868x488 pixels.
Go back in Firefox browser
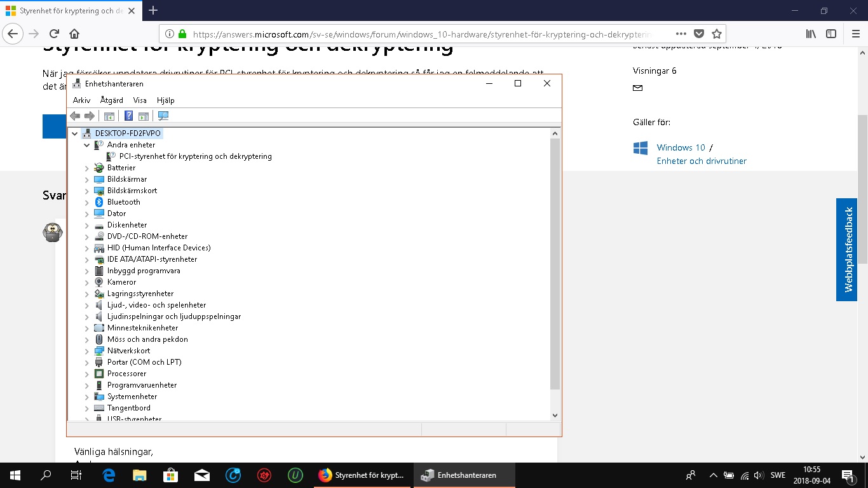14,34
